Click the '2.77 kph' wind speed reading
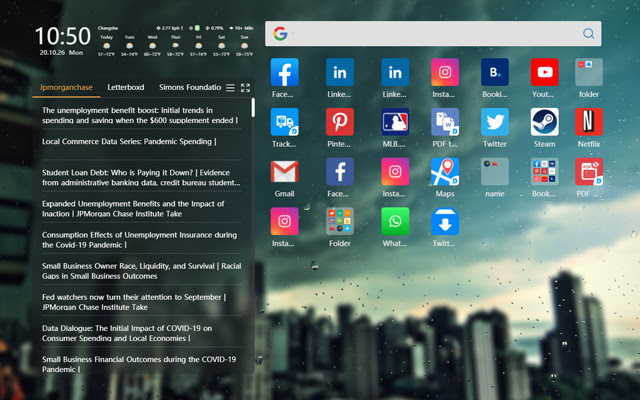640x400 pixels. point(170,28)
